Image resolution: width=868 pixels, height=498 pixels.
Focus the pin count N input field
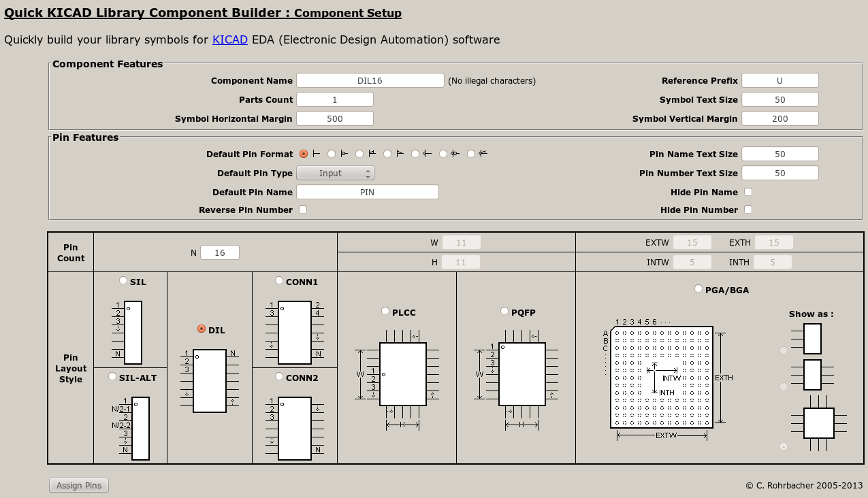point(219,252)
